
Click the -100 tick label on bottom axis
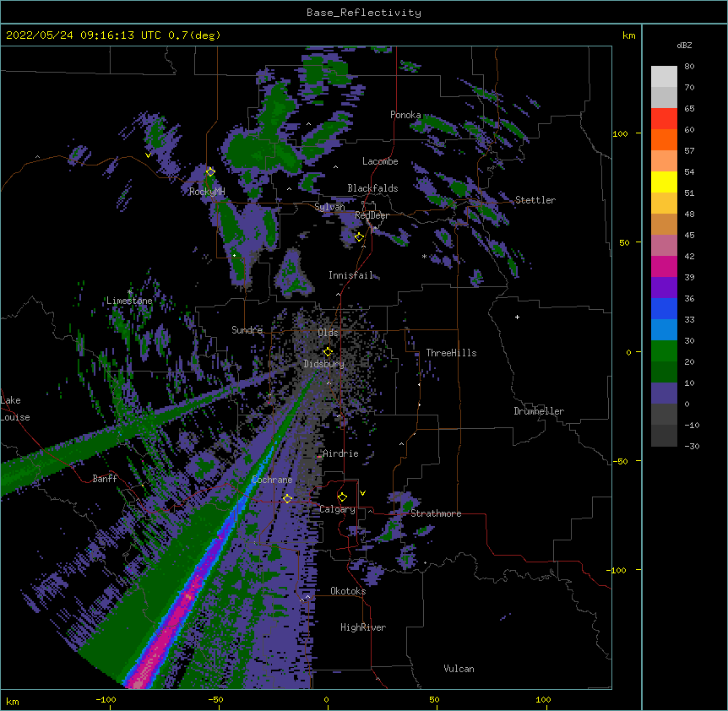coord(106,699)
